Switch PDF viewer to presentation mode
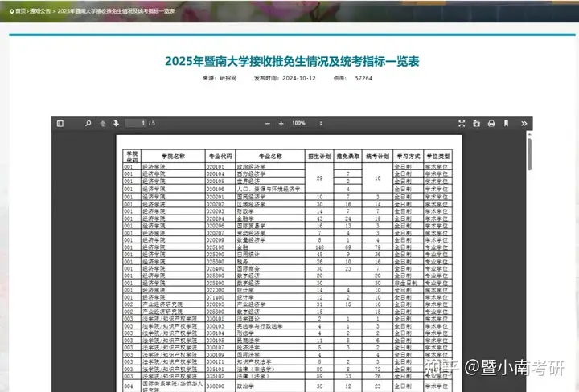 click(462, 124)
